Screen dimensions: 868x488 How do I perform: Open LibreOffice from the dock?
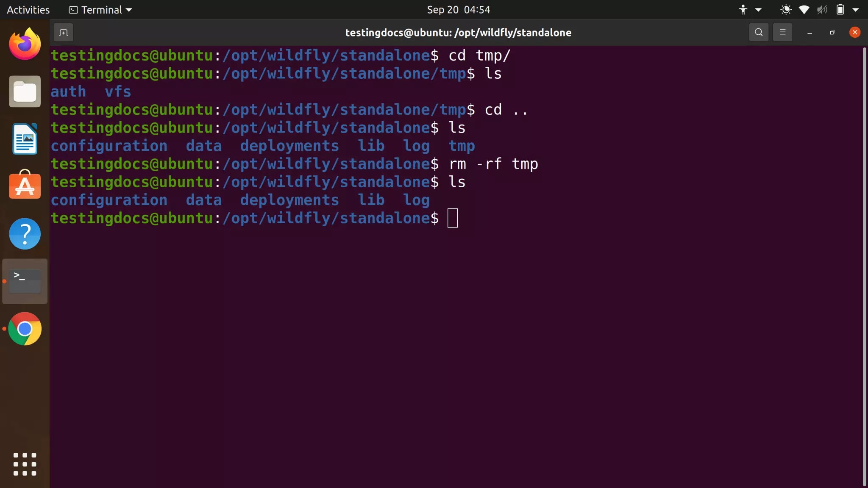(x=24, y=139)
